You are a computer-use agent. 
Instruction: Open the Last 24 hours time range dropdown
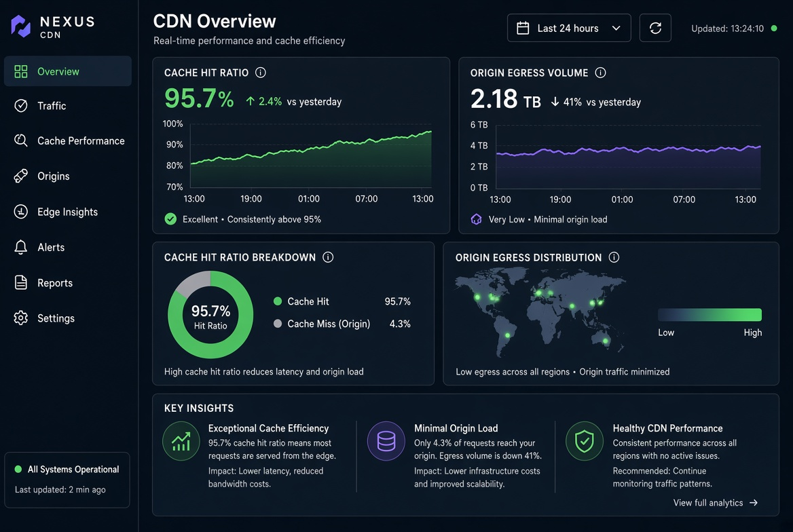point(569,28)
